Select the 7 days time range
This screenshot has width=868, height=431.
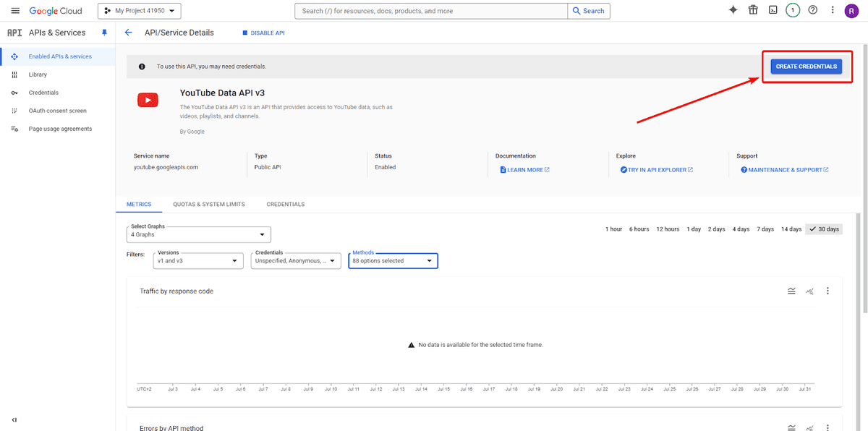coord(765,229)
